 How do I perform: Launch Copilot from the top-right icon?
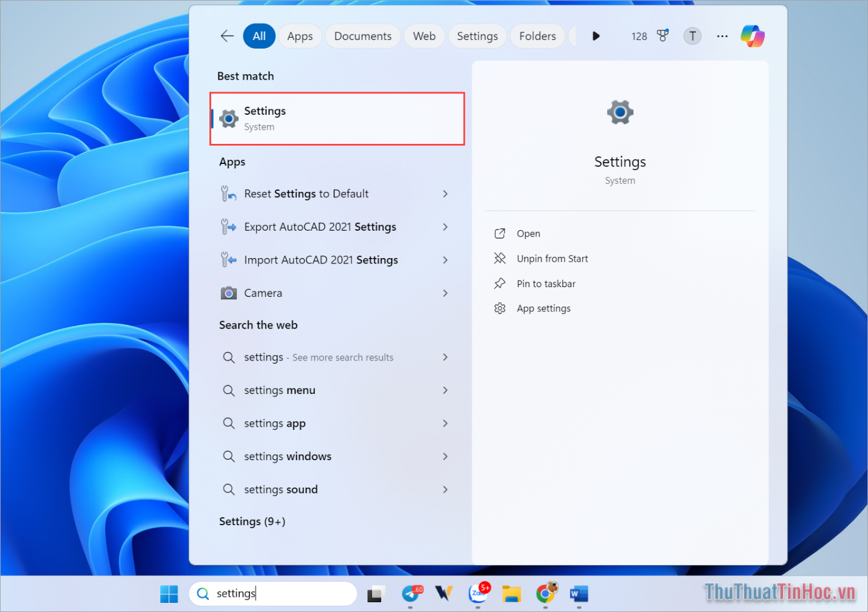[x=752, y=36]
